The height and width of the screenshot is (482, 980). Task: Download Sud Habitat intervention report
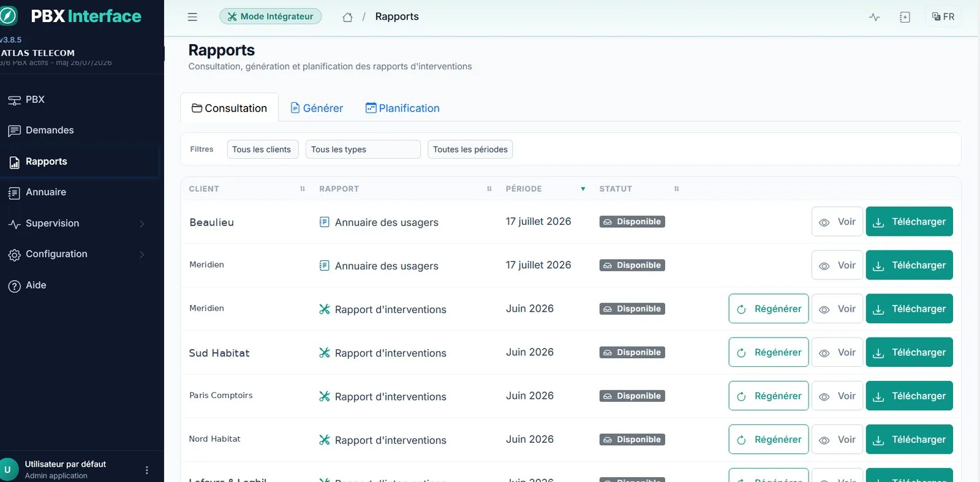(909, 352)
